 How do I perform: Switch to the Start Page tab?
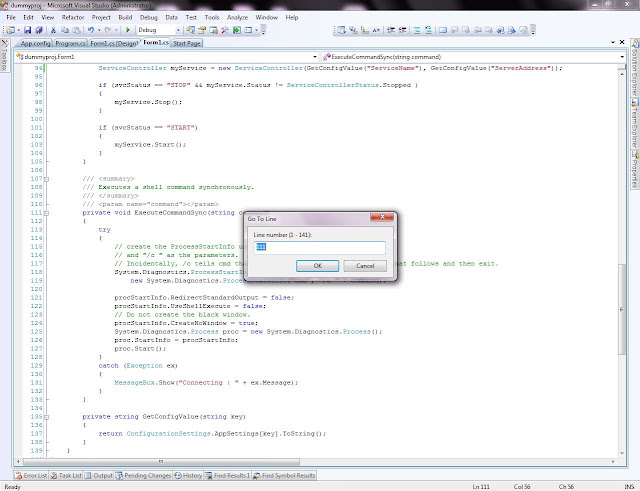coord(187,43)
